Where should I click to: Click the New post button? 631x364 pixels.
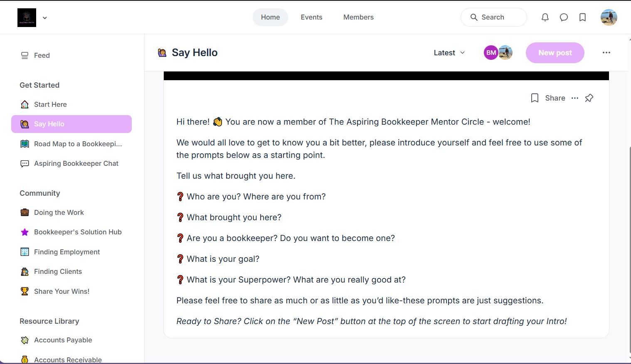tap(555, 53)
